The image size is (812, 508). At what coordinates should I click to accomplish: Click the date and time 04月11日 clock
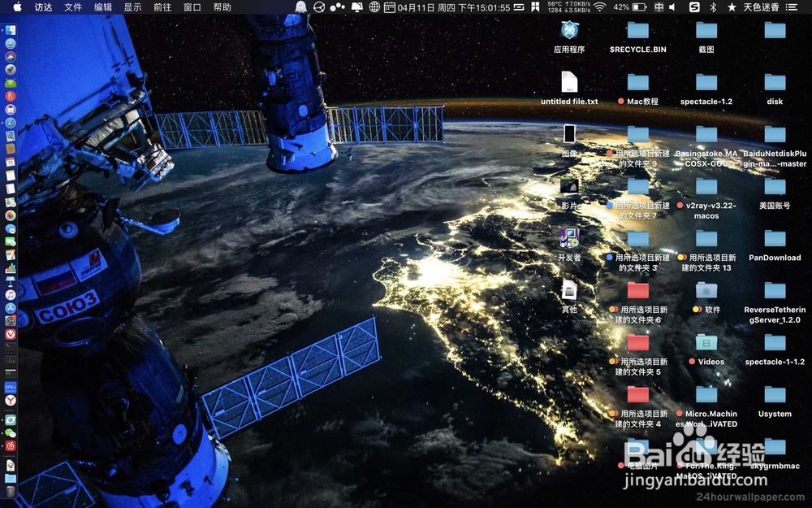(454, 7)
